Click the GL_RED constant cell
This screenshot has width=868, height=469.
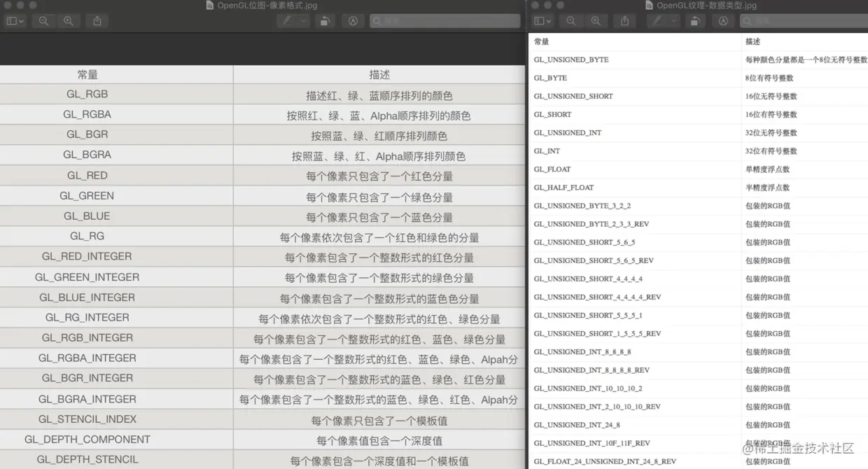pos(87,176)
